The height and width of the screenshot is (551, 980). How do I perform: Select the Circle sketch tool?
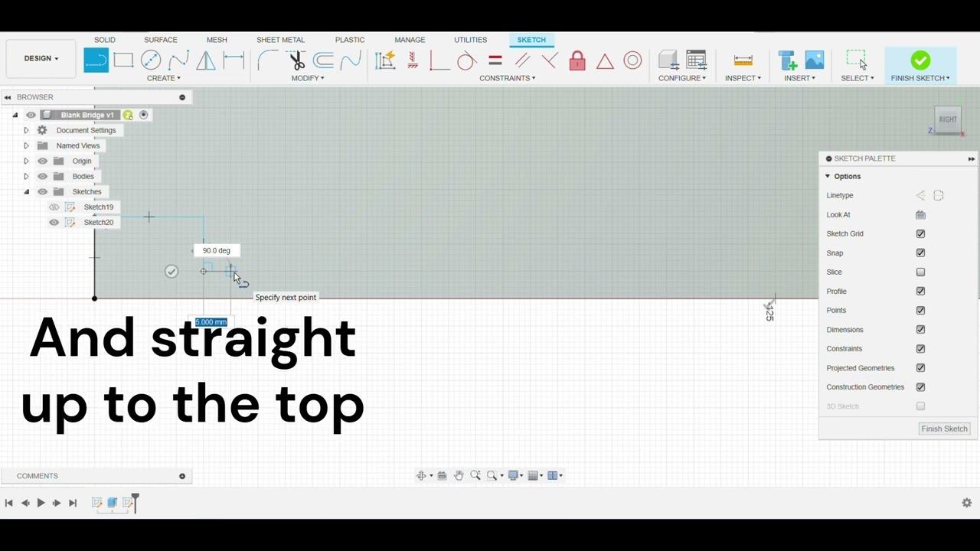coord(151,60)
